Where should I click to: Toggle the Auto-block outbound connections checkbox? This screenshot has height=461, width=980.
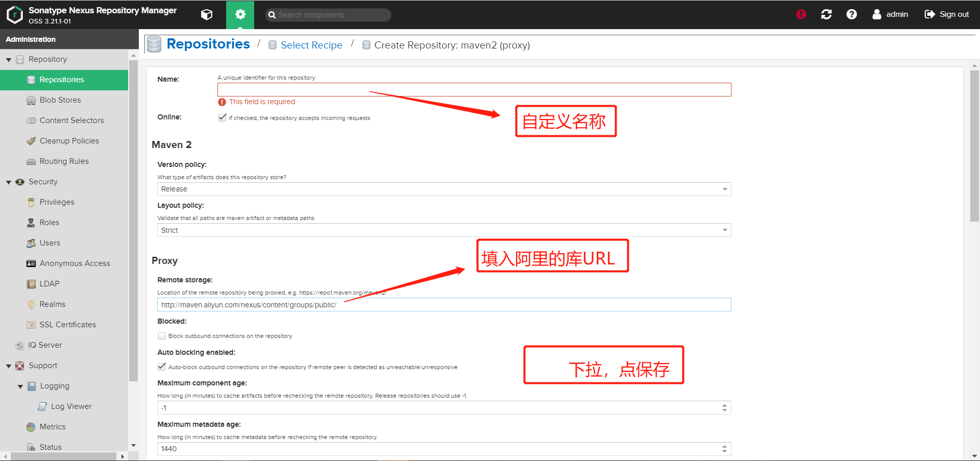click(x=162, y=367)
